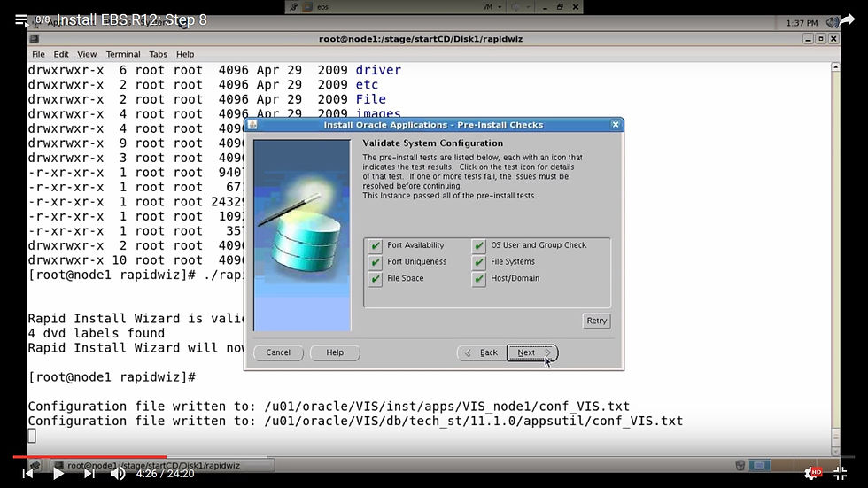This screenshot has height=488, width=868.
Task: Open the terminal Help menu
Action: click(185, 54)
